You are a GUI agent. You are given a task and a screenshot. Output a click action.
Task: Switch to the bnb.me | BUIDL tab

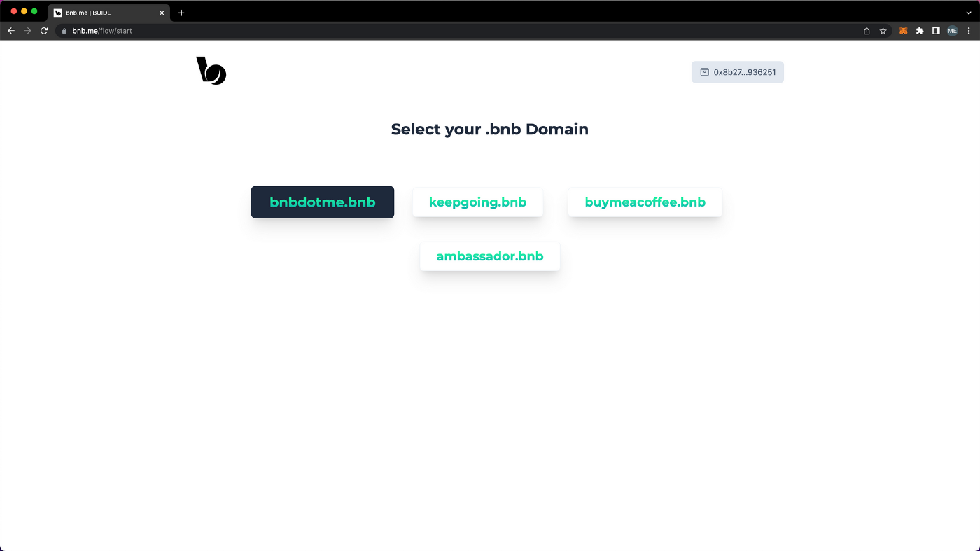pos(105,13)
